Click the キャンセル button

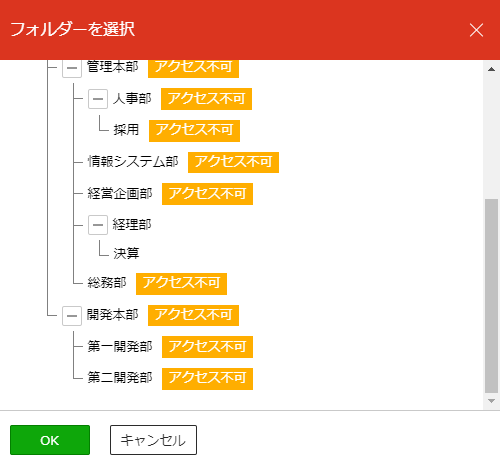153,440
